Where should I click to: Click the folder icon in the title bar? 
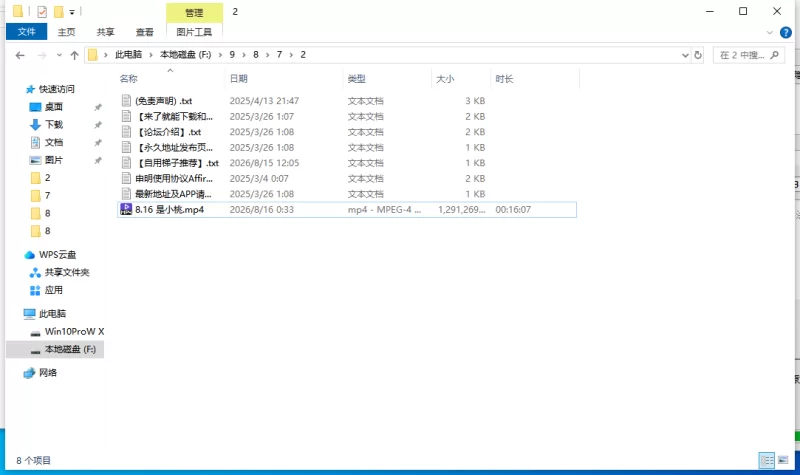[x=18, y=11]
